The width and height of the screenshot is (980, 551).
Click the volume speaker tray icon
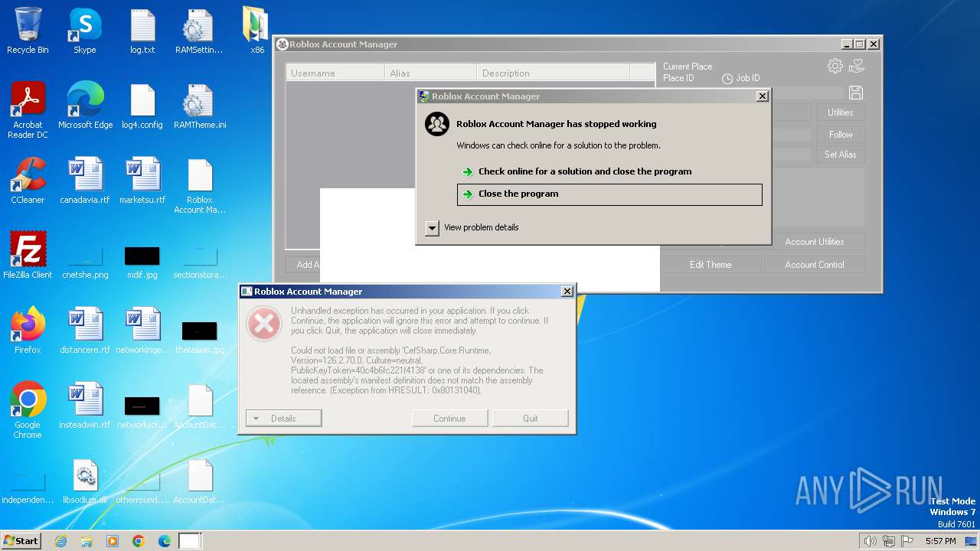[870, 541]
